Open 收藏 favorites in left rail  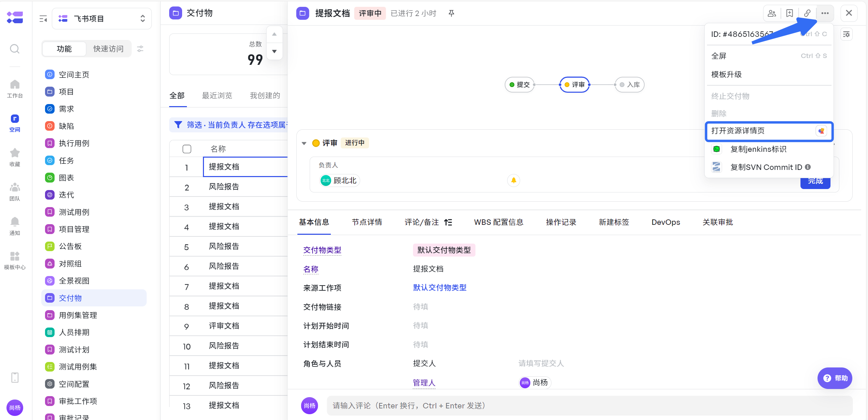pyautogui.click(x=15, y=157)
